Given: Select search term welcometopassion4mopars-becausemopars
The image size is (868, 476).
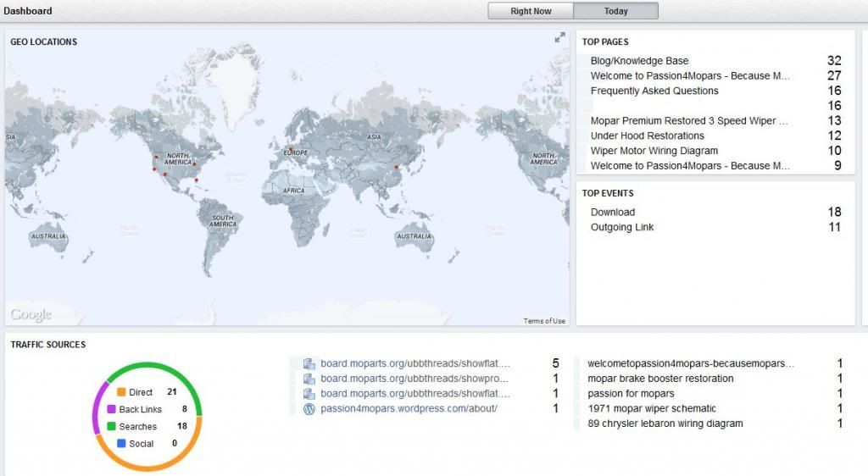Looking at the screenshot, I should (691, 363).
